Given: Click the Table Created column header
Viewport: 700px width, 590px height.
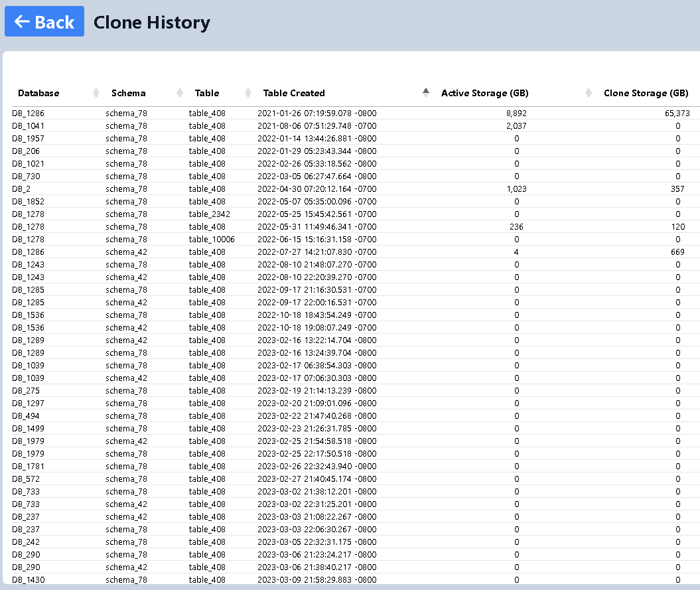Looking at the screenshot, I should pos(294,93).
